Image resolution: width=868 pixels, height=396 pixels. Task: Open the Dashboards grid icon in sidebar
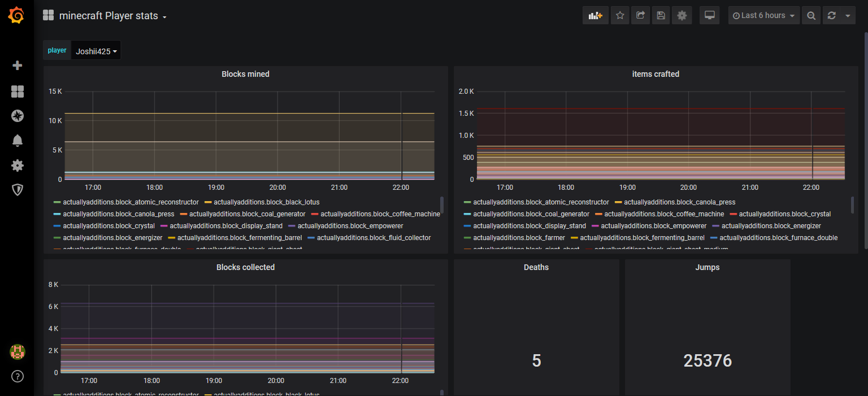point(17,92)
